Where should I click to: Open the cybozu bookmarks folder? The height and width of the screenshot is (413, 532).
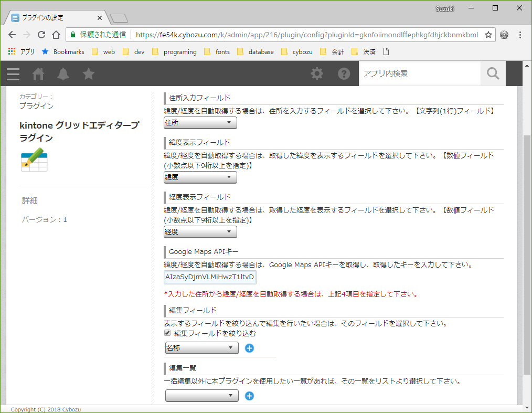pos(297,52)
